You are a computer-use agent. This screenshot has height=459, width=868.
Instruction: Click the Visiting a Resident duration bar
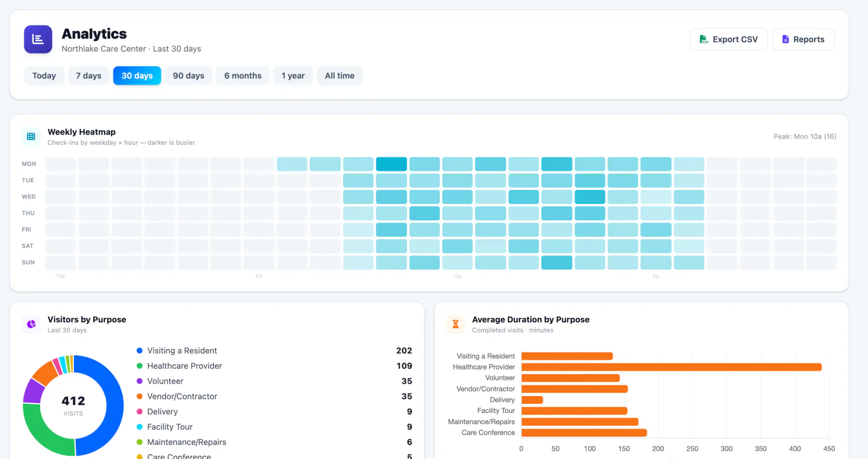[x=567, y=356]
